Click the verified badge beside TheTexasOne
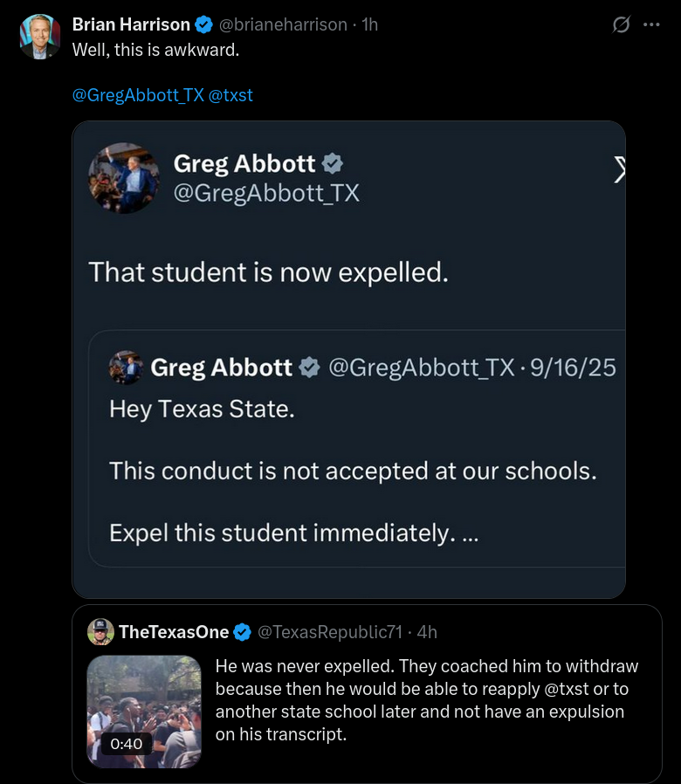681x784 pixels. (x=244, y=632)
